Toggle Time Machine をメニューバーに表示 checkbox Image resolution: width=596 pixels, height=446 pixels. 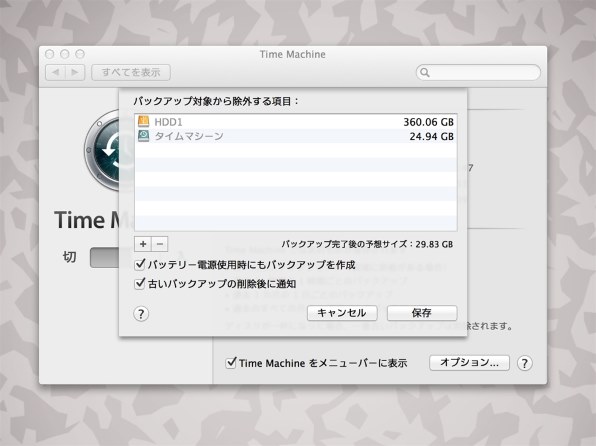[231, 362]
